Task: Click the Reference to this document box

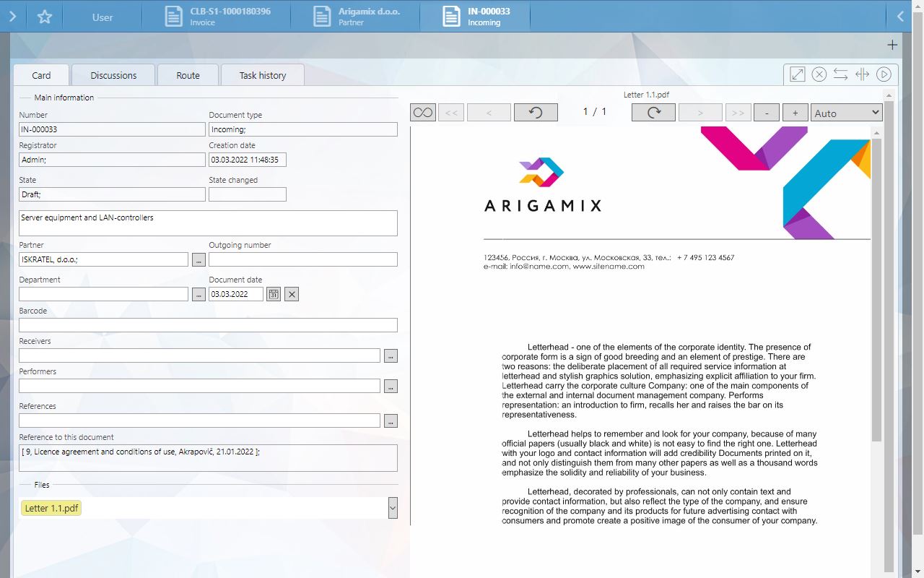Action: pos(208,458)
